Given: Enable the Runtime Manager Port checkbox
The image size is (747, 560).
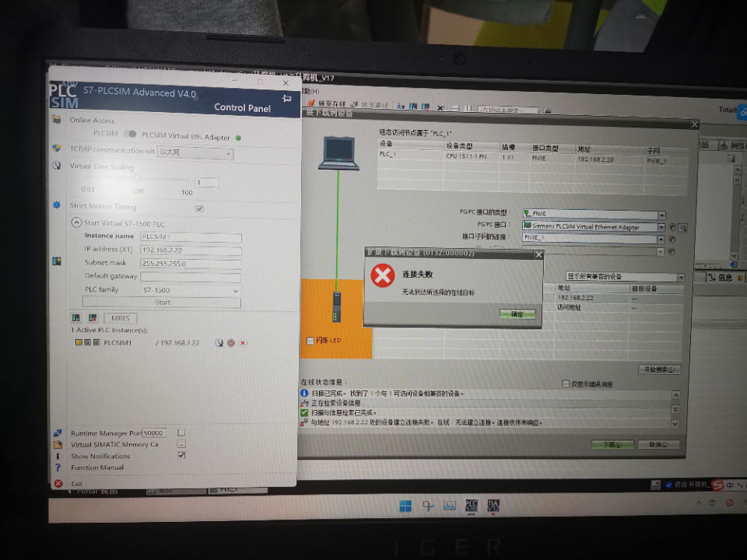Looking at the screenshot, I should click(181, 432).
